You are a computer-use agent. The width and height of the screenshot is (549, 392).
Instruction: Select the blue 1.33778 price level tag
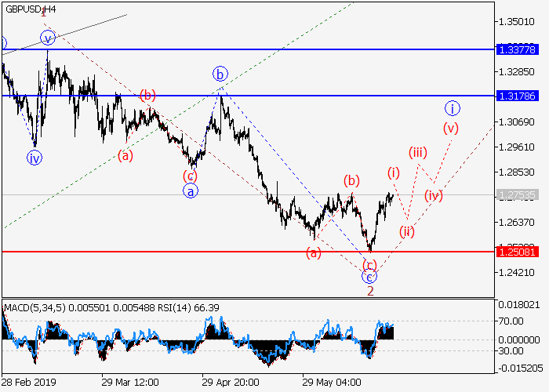(516, 49)
